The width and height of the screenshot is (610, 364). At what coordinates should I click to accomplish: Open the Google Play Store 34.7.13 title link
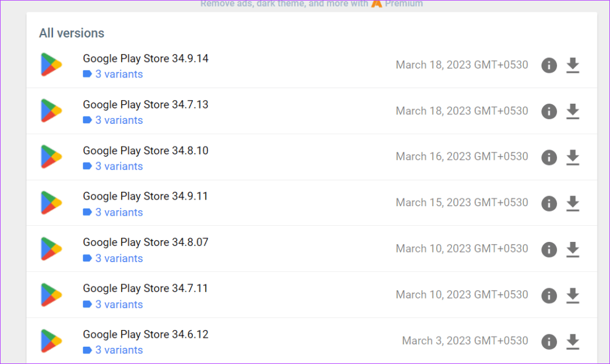coord(145,105)
